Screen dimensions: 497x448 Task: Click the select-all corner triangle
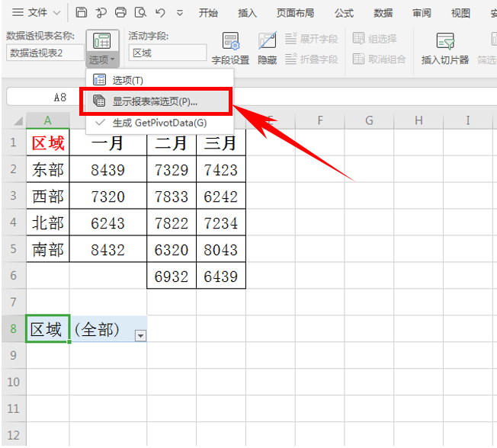[19, 121]
